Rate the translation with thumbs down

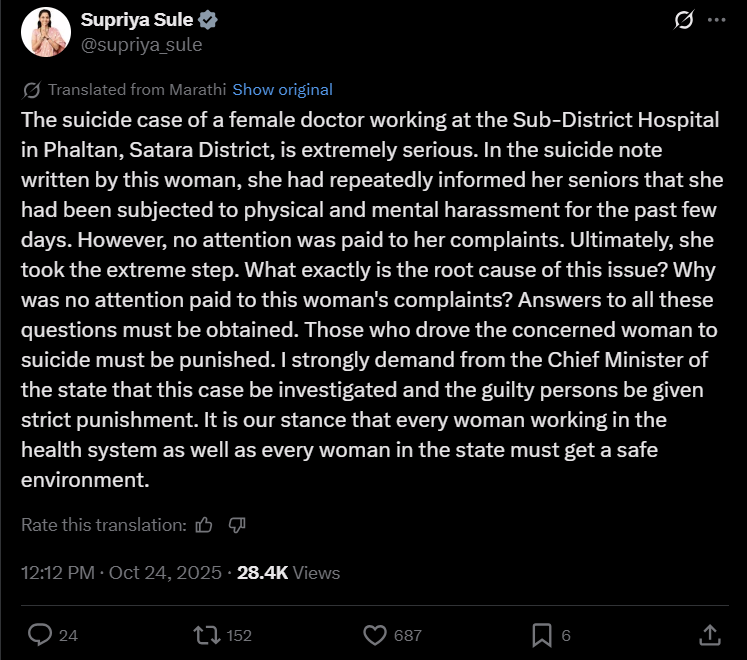pyautogui.click(x=237, y=525)
